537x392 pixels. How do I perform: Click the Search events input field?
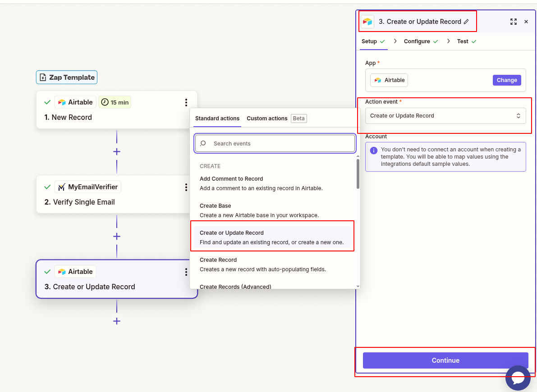tap(275, 143)
